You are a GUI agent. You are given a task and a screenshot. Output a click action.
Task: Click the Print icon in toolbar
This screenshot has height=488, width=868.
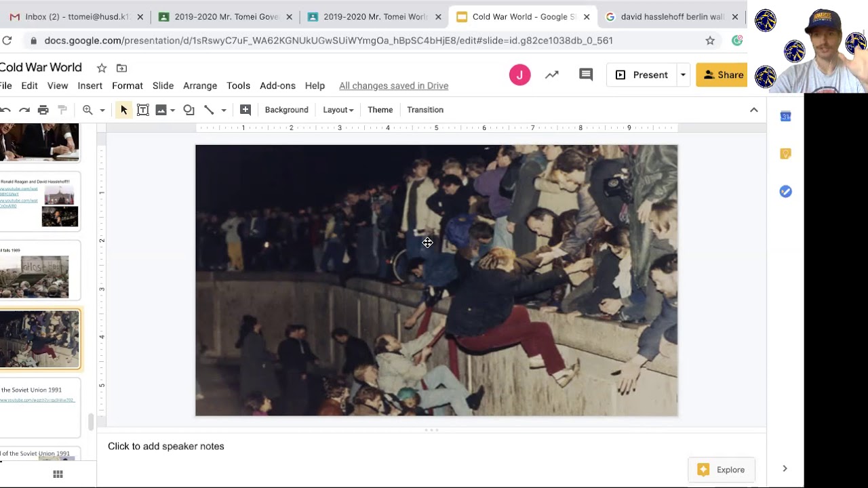43,110
